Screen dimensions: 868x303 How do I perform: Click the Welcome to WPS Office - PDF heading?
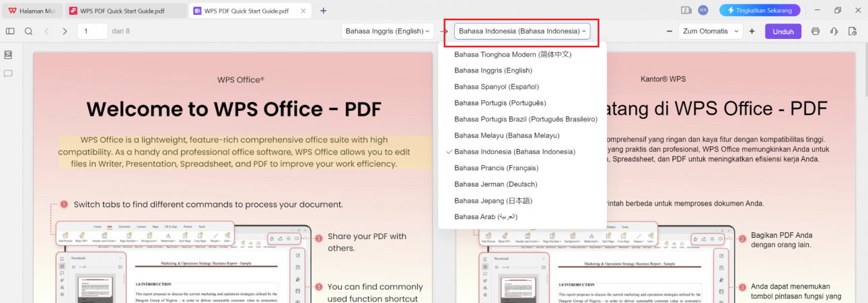[233, 109]
